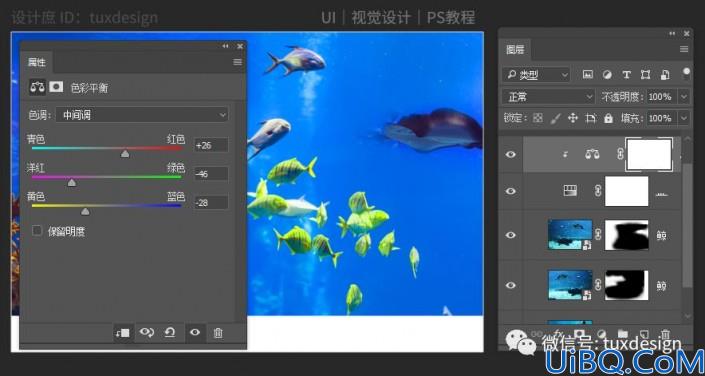Delete the adjustment via Properties trash icon

[x=218, y=333]
